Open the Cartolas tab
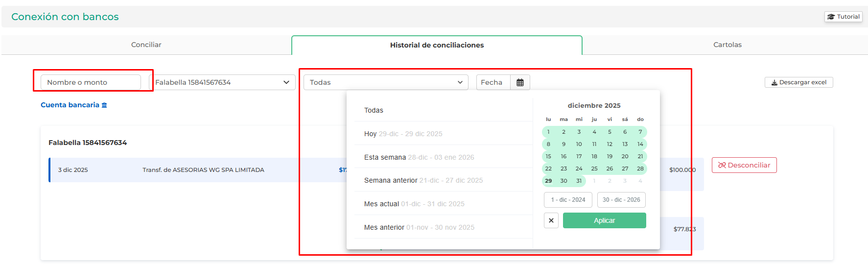Screen dimensions: 868x265 pos(727,45)
